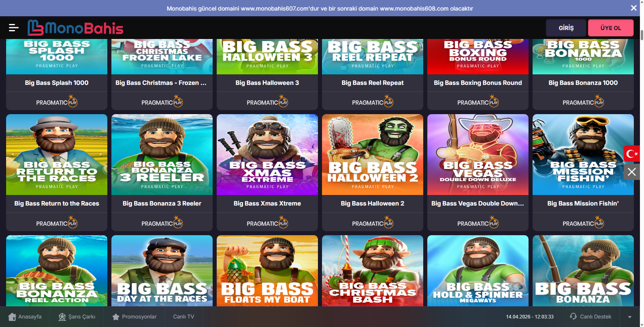Viewport: 644px width, 327px height.
Task: Click the Big Bass Xmas Xtreme title
Action: pyautogui.click(x=267, y=204)
